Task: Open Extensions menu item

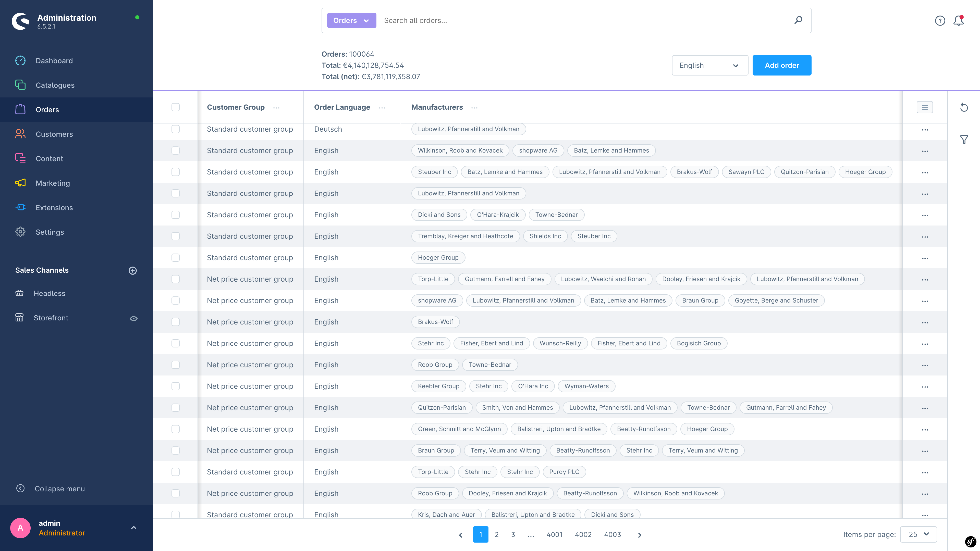Action: click(77, 208)
